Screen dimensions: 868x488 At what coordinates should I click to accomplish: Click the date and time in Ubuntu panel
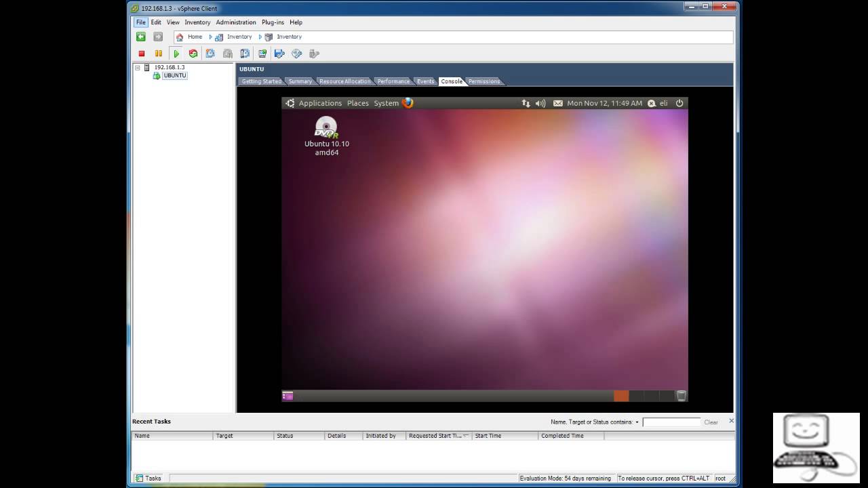pyautogui.click(x=604, y=103)
